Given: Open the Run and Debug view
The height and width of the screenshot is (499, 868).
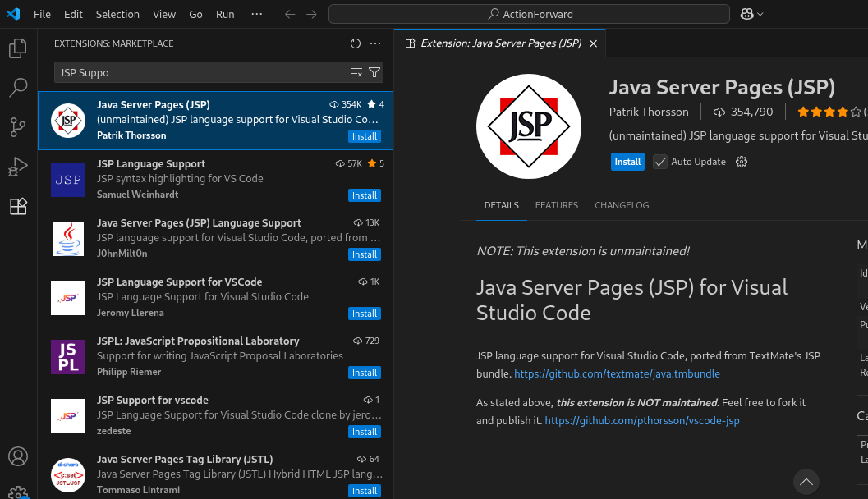Looking at the screenshot, I should [x=18, y=167].
